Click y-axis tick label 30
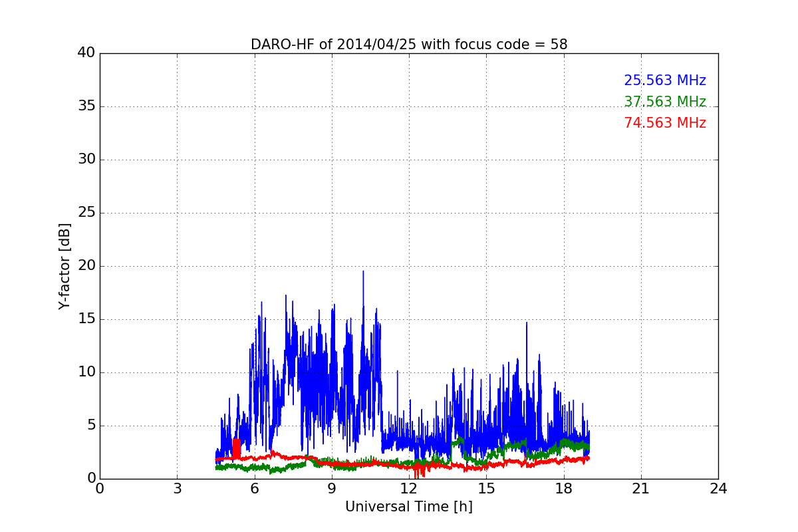Viewport: 798px width, 532px height. [x=86, y=160]
